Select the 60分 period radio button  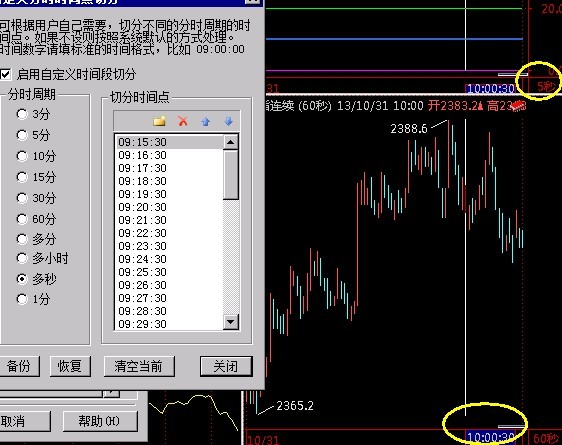point(22,219)
